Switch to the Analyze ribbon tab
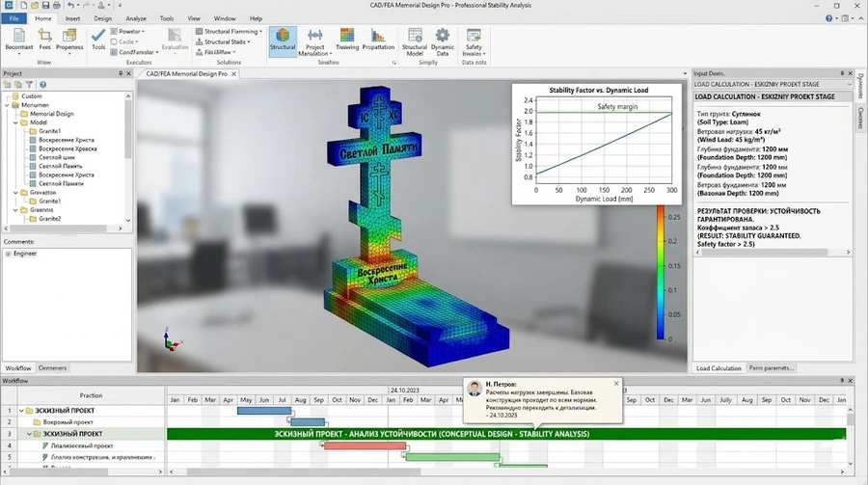Screen dimensions: 868x485 [136, 18]
